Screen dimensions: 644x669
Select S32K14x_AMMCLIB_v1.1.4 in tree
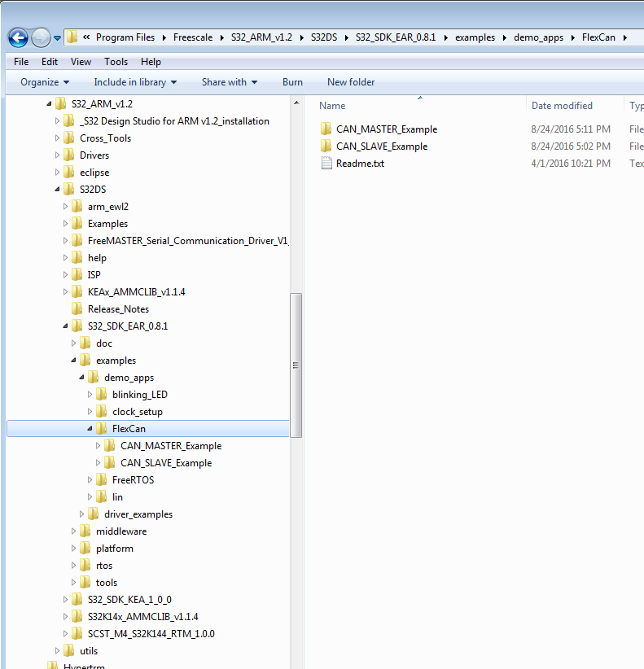[x=143, y=617]
